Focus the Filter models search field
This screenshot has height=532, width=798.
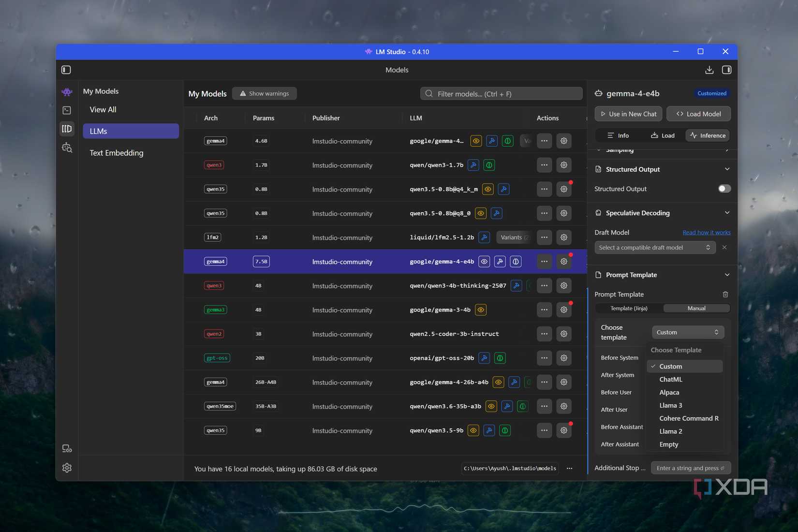501,94
